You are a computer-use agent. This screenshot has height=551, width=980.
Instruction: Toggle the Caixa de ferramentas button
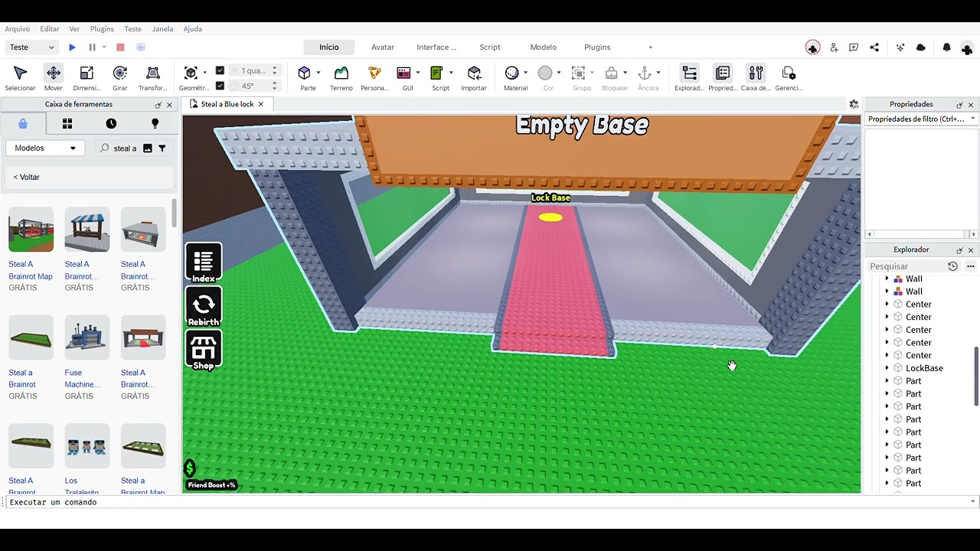point(756,78)
